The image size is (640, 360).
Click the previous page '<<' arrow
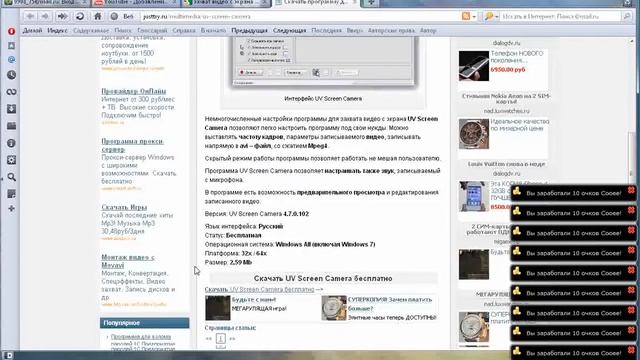pyautogui.click(x=209, y=339)
